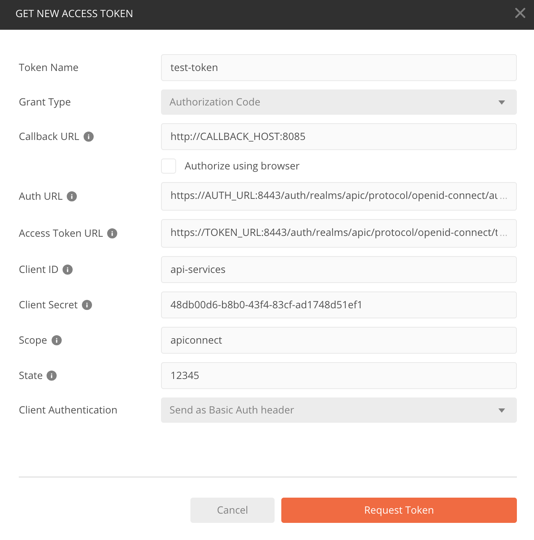Click the Token Name input field
The image size is (534, 540).
click(x=339, y=68)
